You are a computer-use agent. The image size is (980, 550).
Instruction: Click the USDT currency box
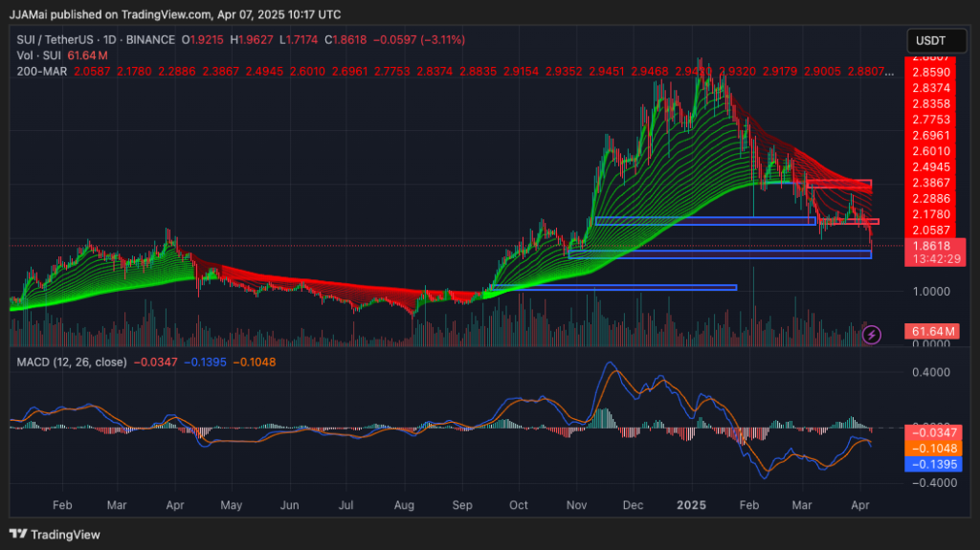click(936, 40)
